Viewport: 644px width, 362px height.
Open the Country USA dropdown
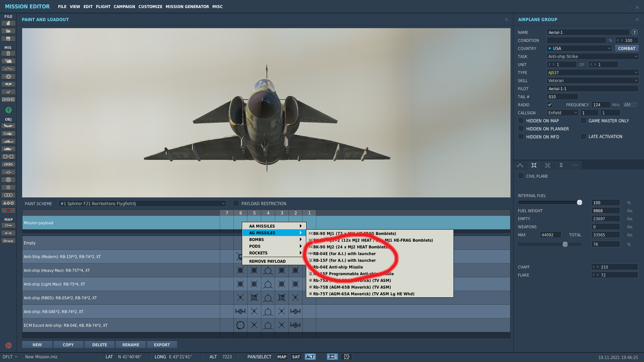(580, 48)
